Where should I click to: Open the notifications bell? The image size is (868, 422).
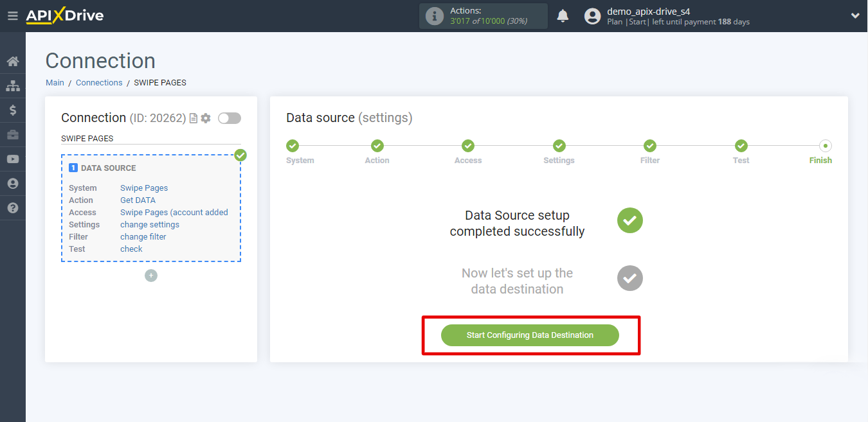click(563, 16)
